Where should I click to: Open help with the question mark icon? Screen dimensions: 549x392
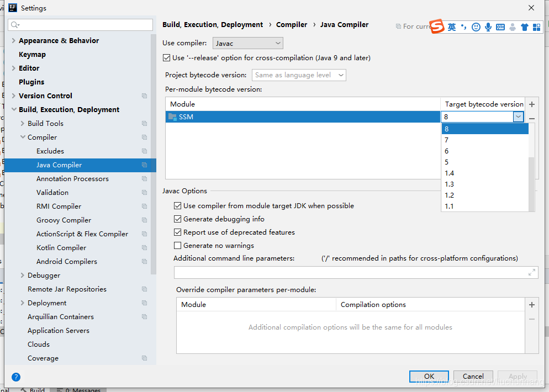click(16, 377)
